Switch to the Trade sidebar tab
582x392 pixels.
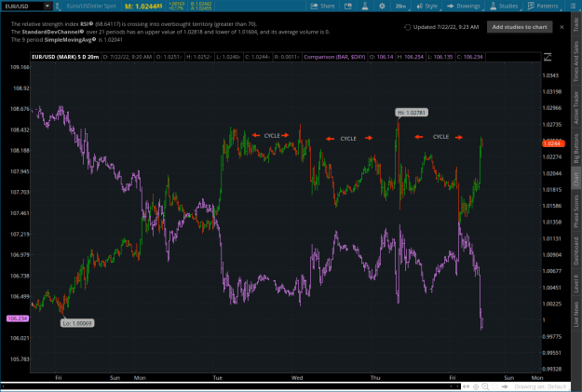576,24
